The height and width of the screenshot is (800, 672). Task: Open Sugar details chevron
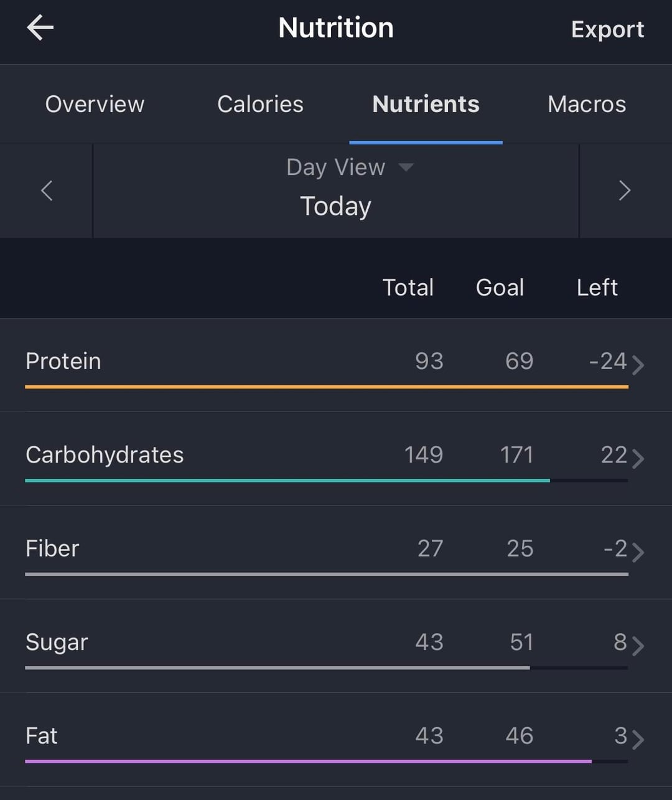coord(638,646)
